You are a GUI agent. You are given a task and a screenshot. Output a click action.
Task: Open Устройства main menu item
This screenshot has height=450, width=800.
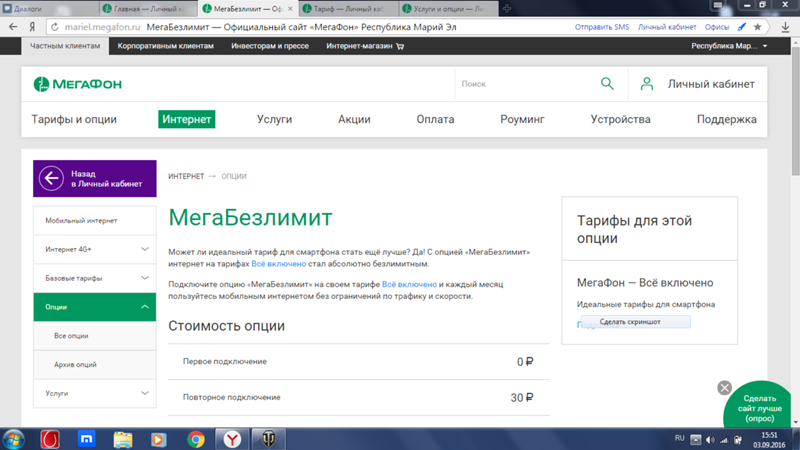[x=620, y=119]
